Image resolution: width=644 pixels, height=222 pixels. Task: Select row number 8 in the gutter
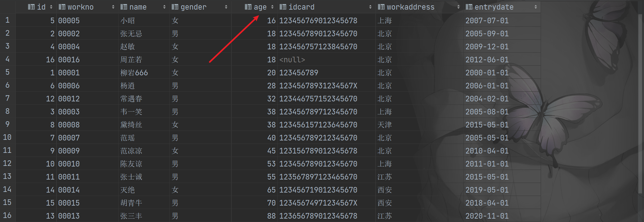coord(7,111)
